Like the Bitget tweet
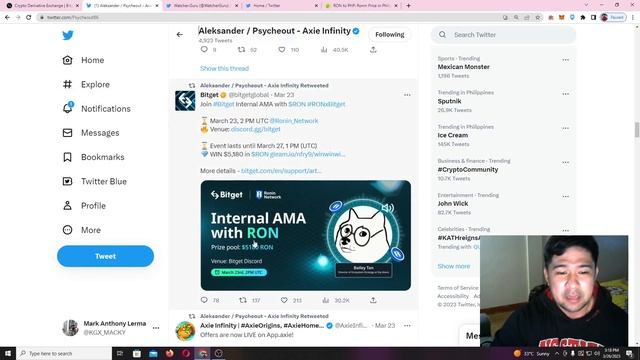 click(284, 300)
